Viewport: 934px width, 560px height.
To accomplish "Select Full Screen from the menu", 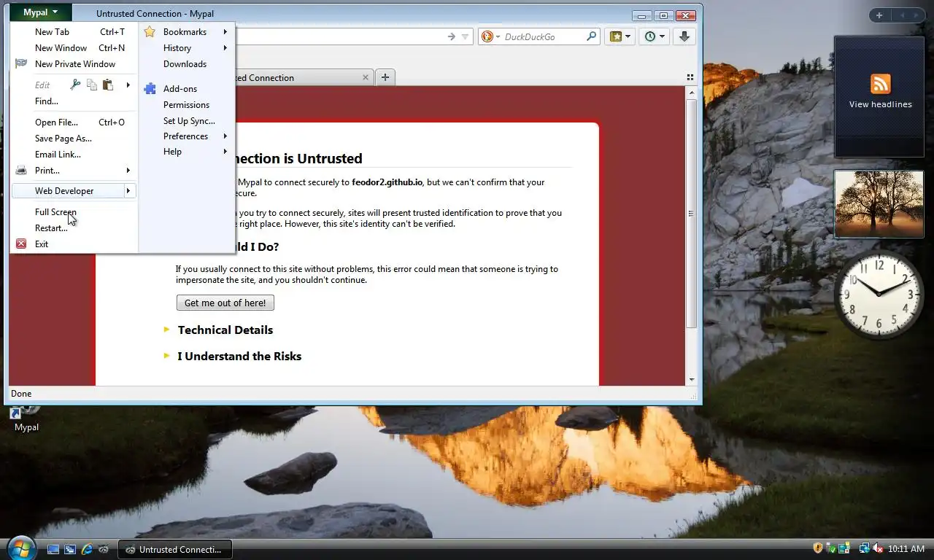I will 74,212.
